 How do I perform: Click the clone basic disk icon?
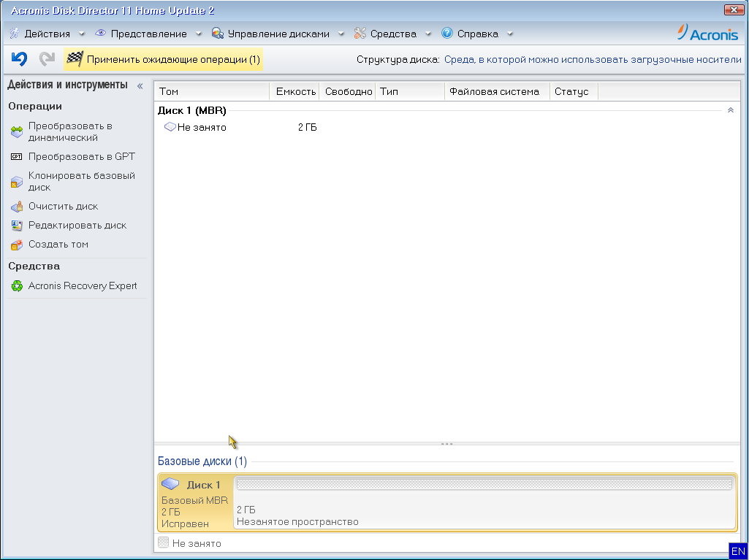click(17, 182)
